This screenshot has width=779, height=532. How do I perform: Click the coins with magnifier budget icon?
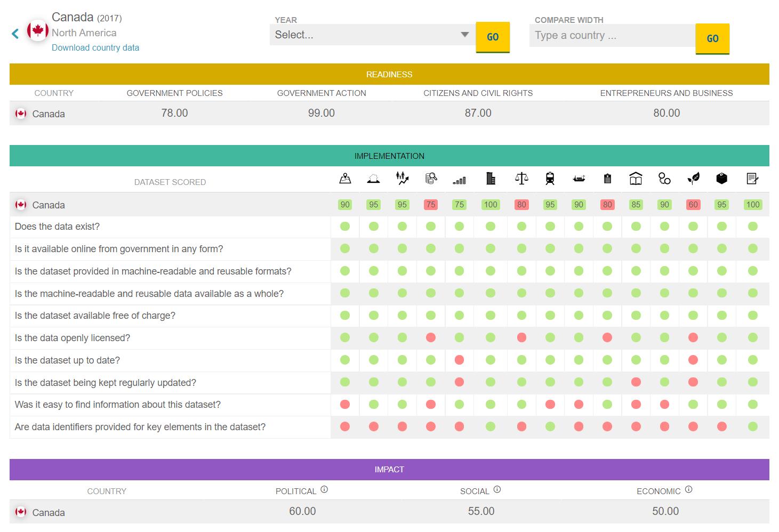[431, 179]
